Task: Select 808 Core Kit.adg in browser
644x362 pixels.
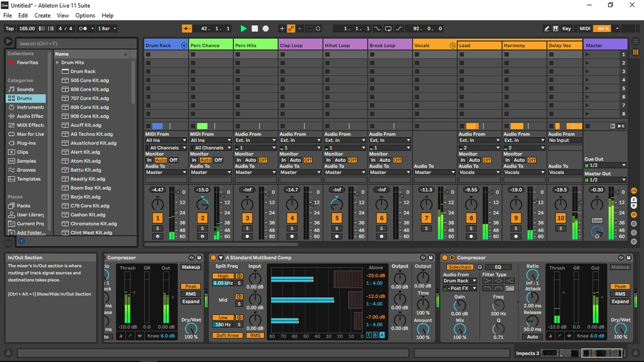Action: (x=90, y=107)
